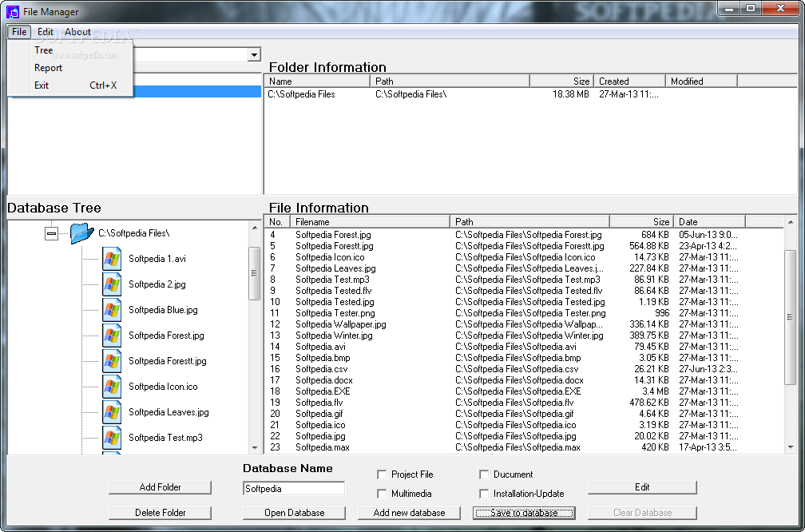This screenshot has height=532, width=805.
Task: Choose Tree from the File menu
Action: tap(71, 50)
